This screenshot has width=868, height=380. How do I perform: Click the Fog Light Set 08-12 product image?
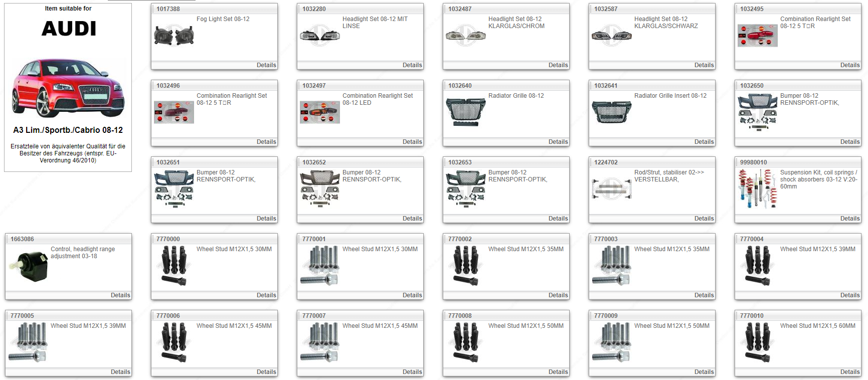point(173,36)
